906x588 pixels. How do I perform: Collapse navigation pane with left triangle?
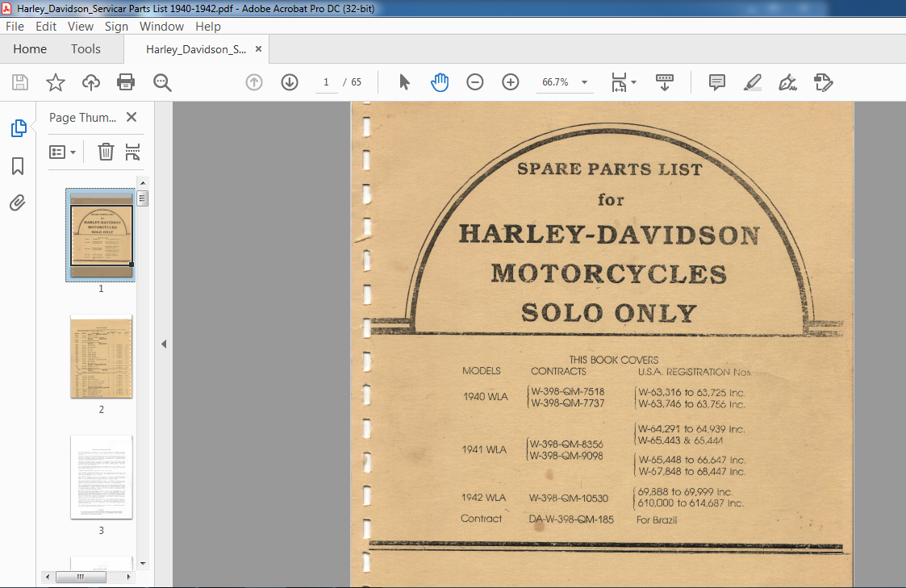tap(164, 344)
